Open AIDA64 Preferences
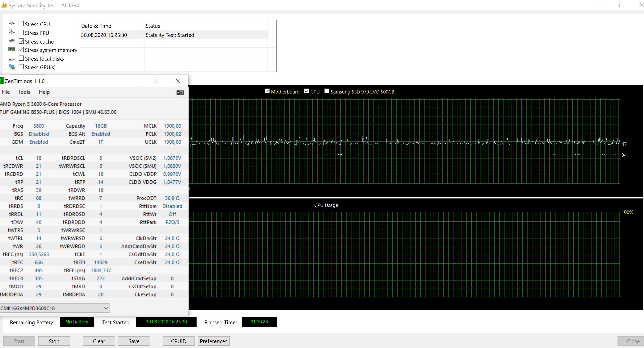This screenshot has width=644, height=348. (x=214, y=341)
